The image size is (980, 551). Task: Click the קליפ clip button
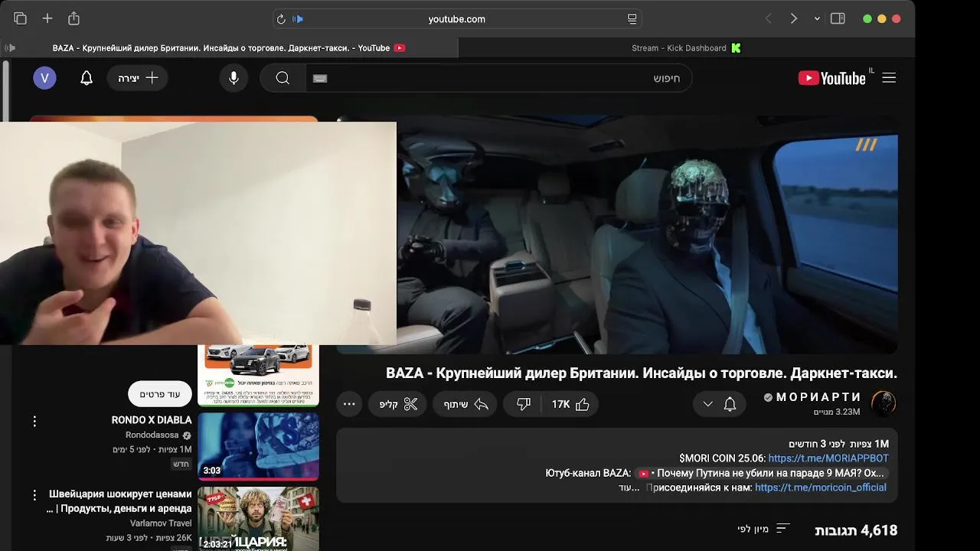399,404
